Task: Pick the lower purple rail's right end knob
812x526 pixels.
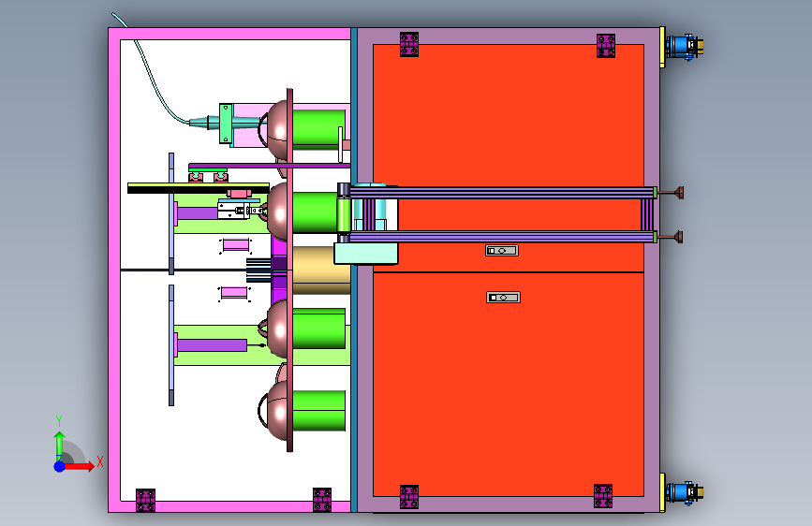Action: (672, 237)
